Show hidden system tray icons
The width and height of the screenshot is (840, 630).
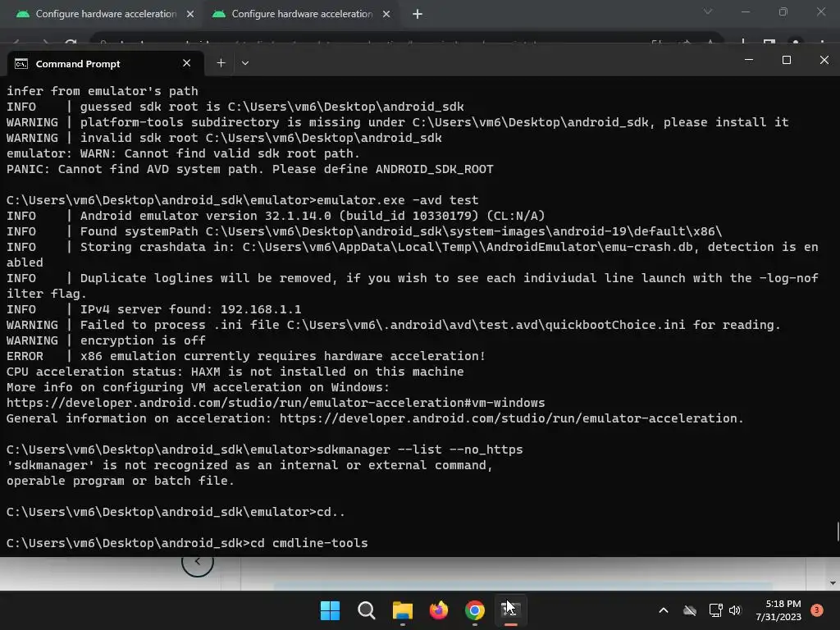point(663,610)
